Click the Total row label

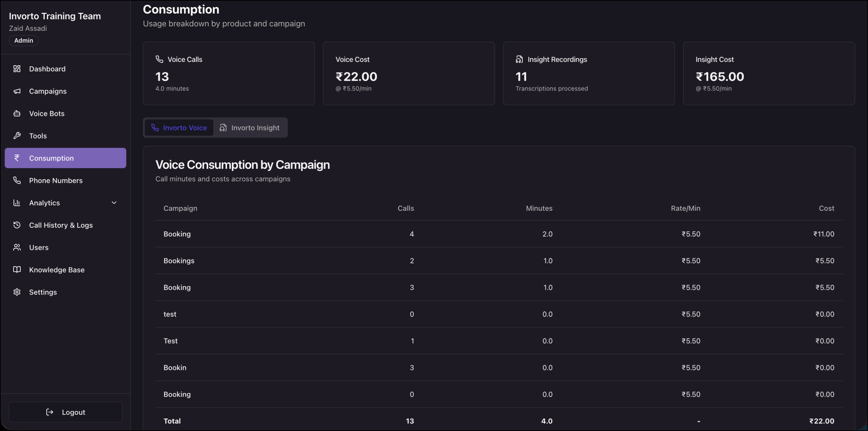pos(172,421)
